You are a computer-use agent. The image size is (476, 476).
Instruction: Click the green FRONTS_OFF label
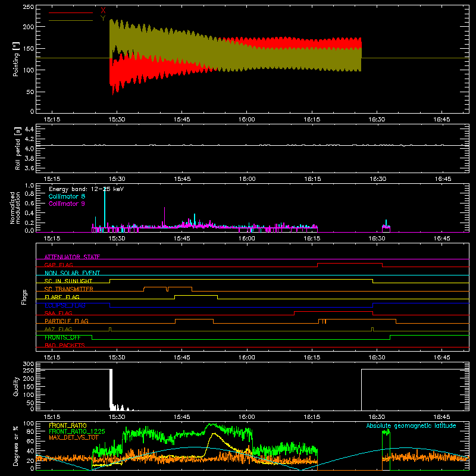[62, 337]
